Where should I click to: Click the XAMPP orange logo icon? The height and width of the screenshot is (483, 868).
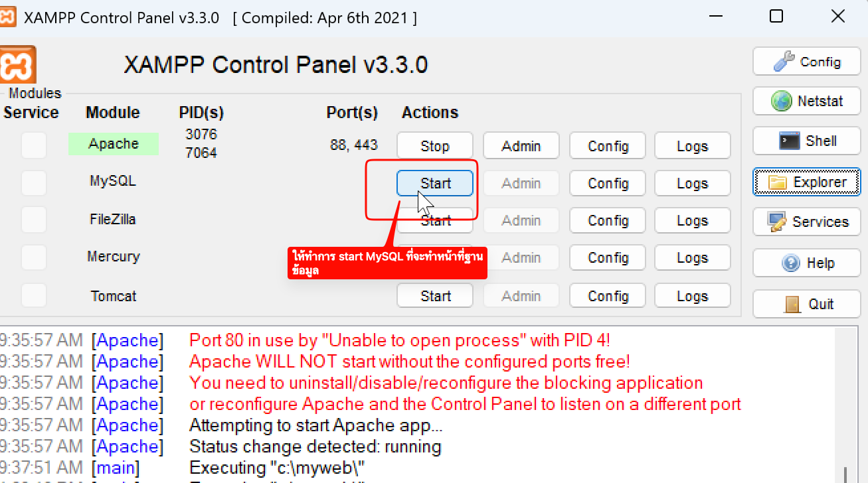[x=18, y=64]
